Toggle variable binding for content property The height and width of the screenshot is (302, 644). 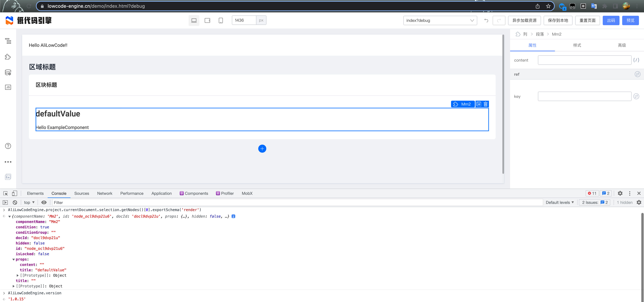pyautogui.click(x=636, y=60)
